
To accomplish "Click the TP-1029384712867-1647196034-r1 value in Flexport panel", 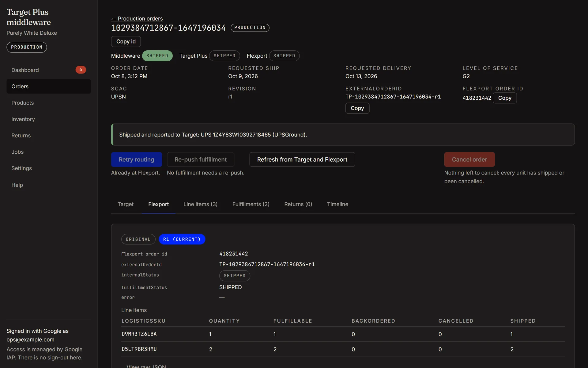I will (267, 264).
